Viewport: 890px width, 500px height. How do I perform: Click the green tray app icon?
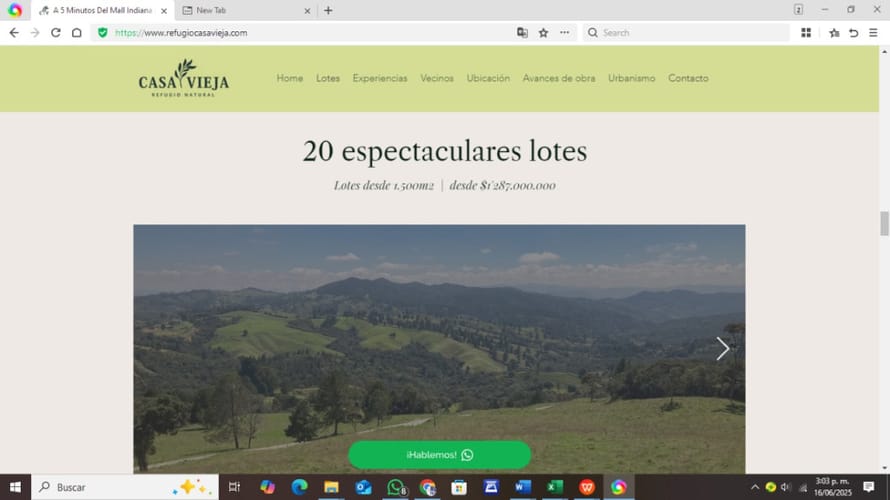(x=770, y=487)
